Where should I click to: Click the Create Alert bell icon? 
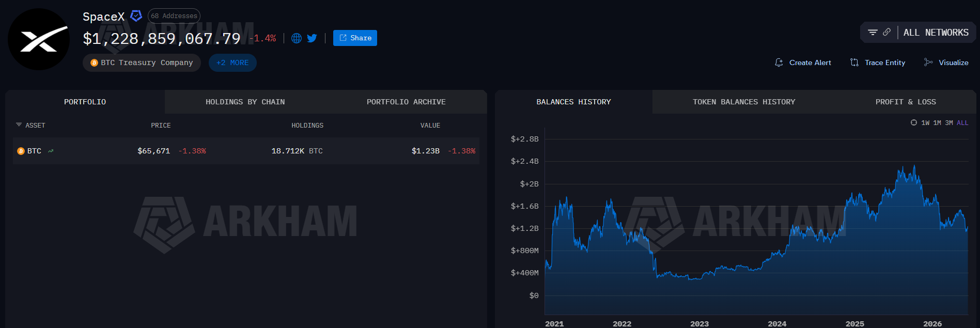779,63
